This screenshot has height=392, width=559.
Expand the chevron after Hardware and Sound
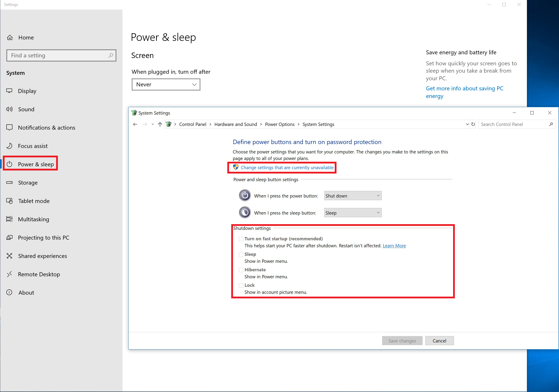click(261, 124)
